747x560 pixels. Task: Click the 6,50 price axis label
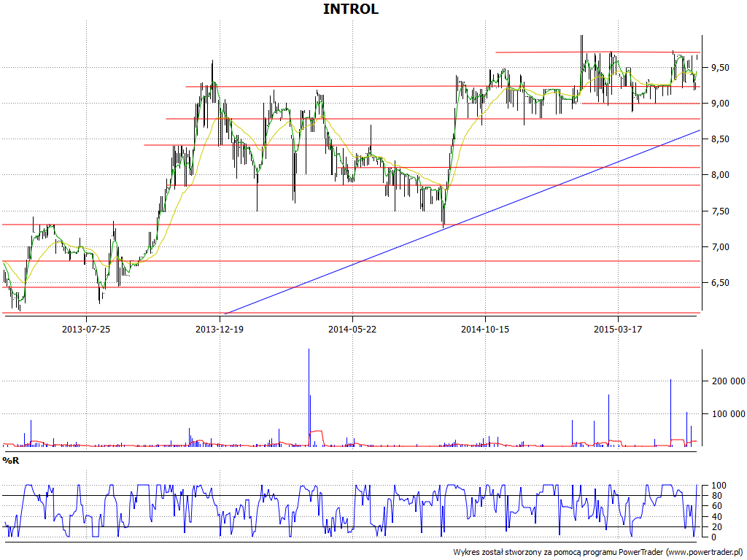click(720, 283)
